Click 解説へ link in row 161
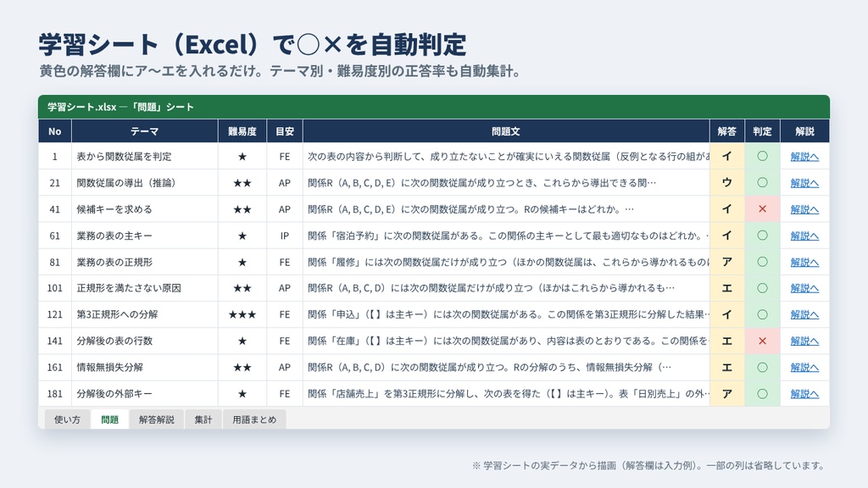The height and width of the screenshot is (488, 868). [804, 368]
